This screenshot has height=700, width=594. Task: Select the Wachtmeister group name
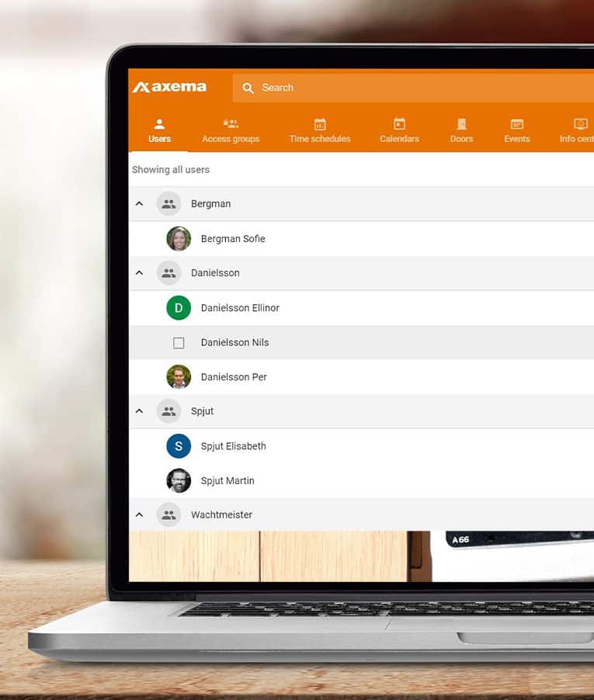pyautogui.click(x=221, y=515)
